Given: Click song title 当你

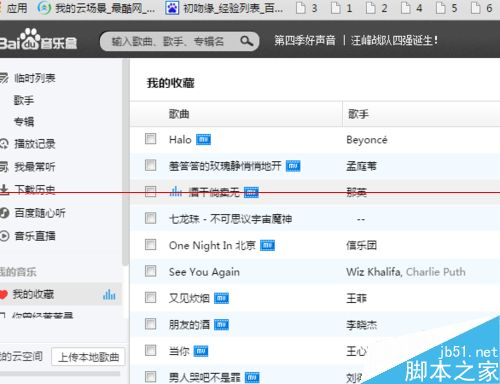Looking at the screenshot, I should click(x=179, y=351).
